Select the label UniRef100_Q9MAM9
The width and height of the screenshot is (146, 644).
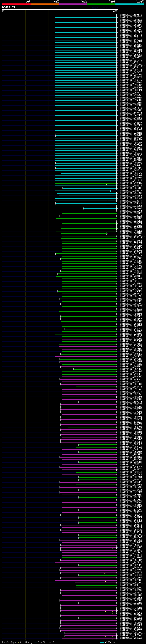[131, 183]
